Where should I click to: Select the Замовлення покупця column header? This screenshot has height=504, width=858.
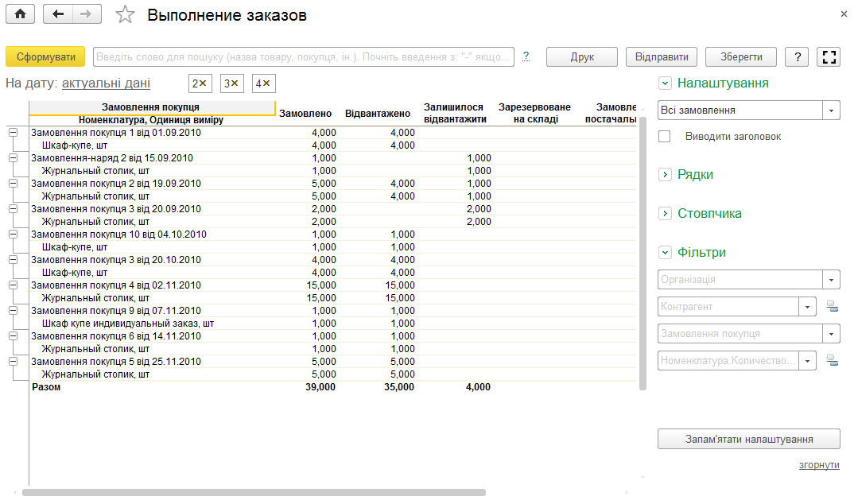click(x=152, y=107)
